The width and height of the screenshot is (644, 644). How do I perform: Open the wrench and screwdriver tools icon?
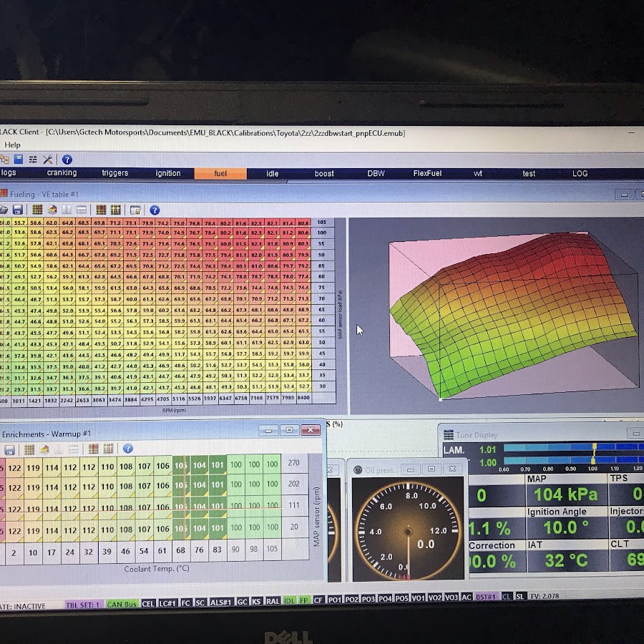point(48,160)
